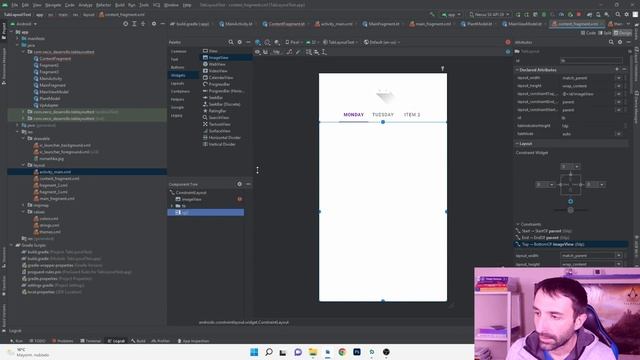
Task: Open Windows taskbar search
Action: (x=269, y=352)
